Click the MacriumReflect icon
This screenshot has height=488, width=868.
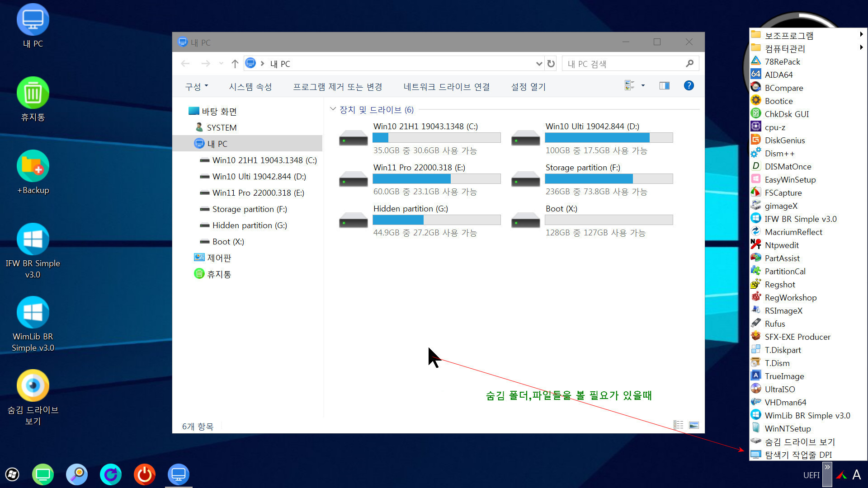(x=756, y=232)
